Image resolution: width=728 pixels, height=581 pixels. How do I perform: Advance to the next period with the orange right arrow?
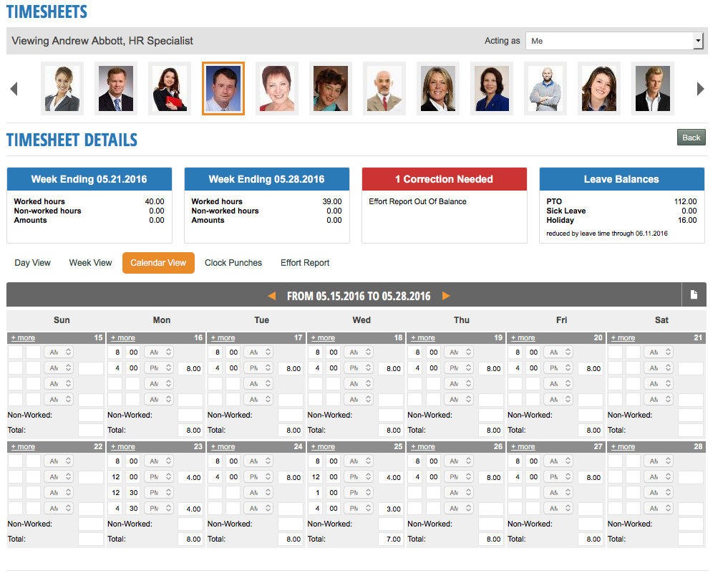445,294
